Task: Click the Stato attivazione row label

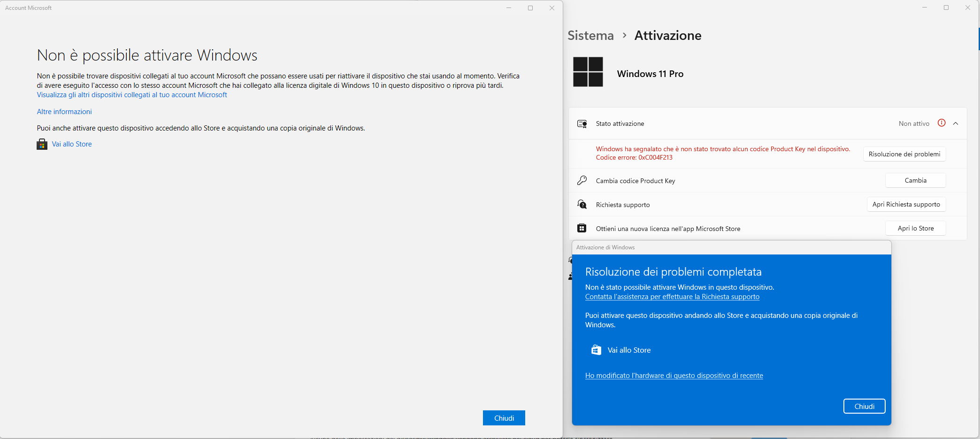Action: 620,123
